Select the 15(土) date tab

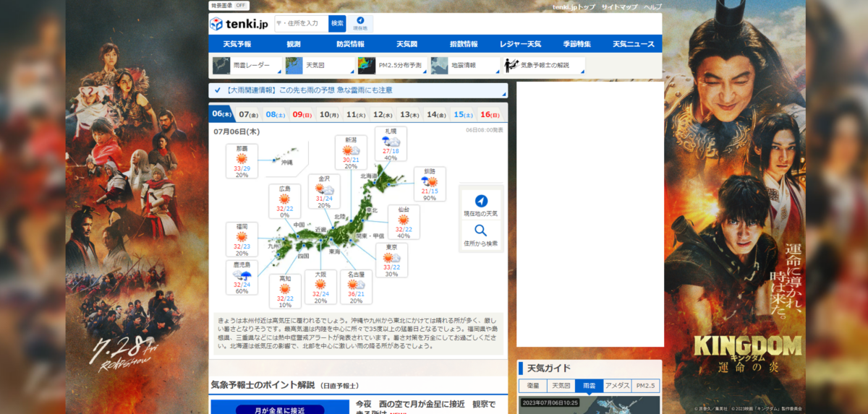pos(463,114)
